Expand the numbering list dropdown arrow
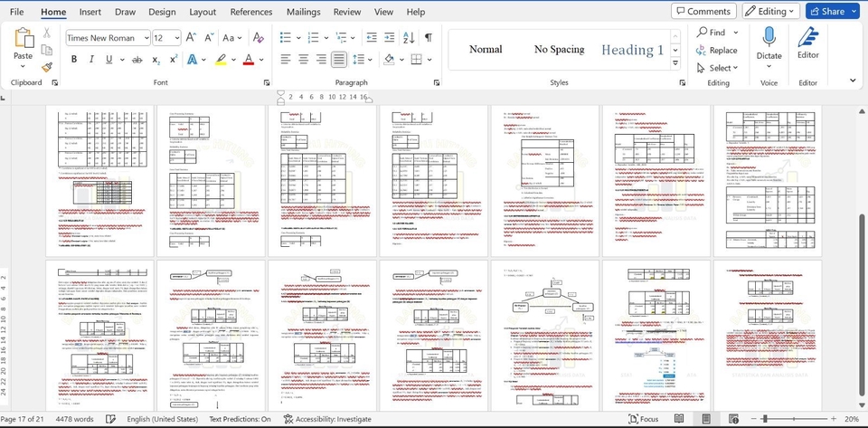Image resolution: width=868 pixels, height=428 pixels. [x=326, y=38]
